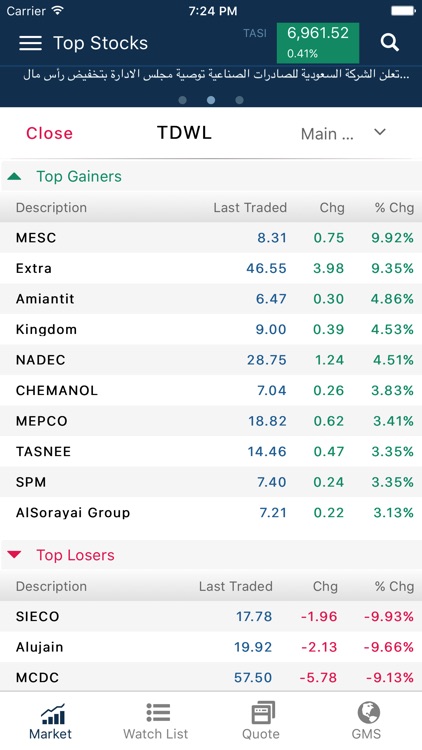Open the scrolling Arabic news headline
This screenshot has height=750, width=422.
(216, 75)
